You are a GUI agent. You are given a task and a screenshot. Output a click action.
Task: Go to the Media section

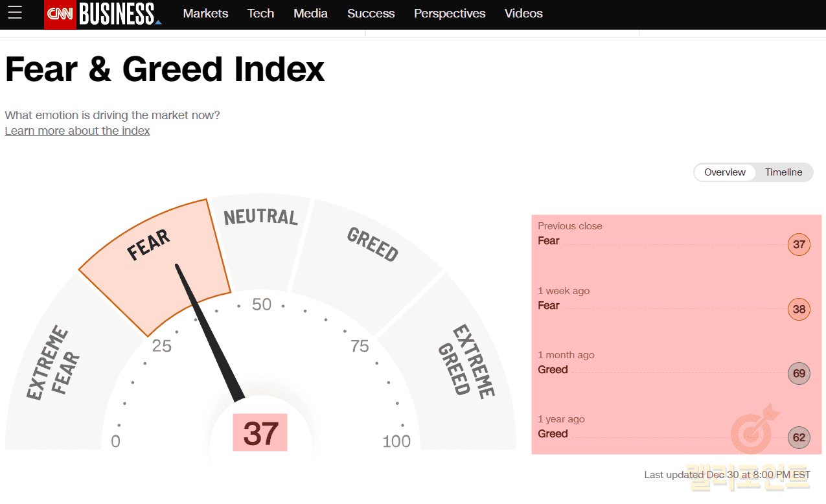[x=310, y=14]
